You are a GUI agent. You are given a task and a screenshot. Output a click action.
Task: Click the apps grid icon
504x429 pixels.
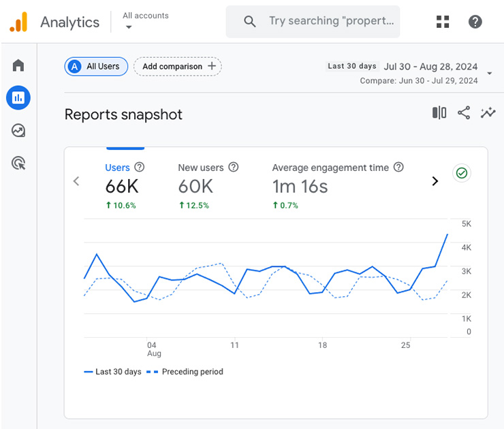[443, 22]
